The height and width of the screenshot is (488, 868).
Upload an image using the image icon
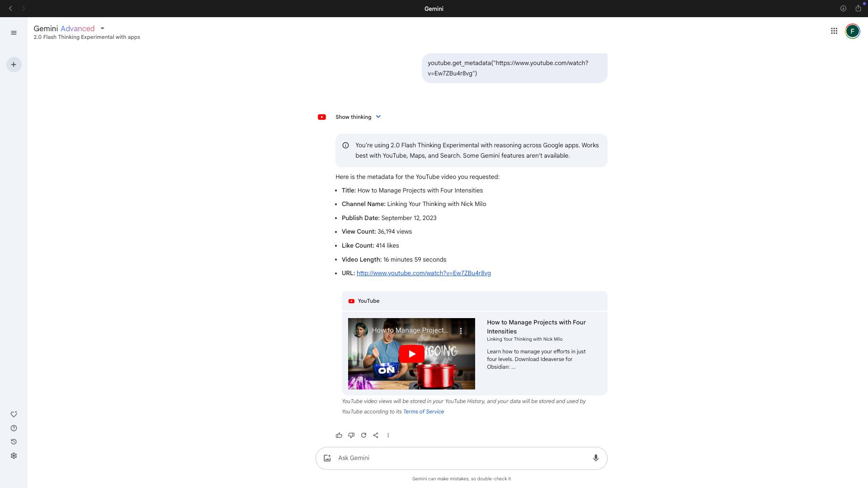pos(327,458)
